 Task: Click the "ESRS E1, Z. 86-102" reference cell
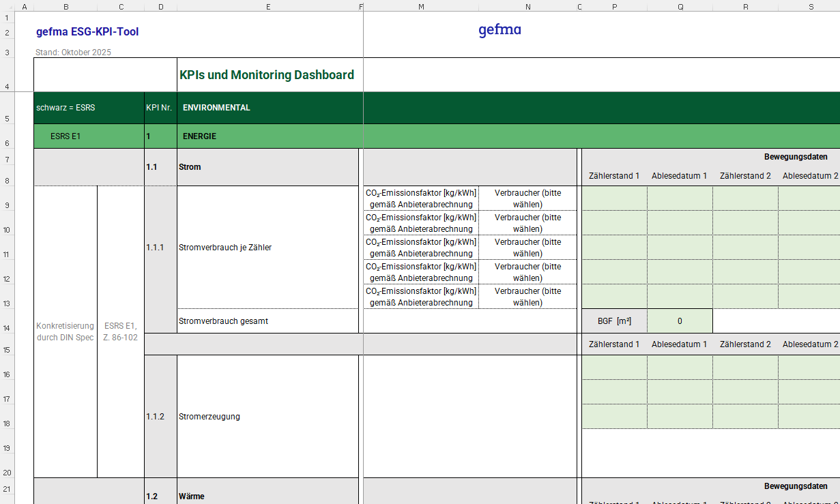point(120,331)
